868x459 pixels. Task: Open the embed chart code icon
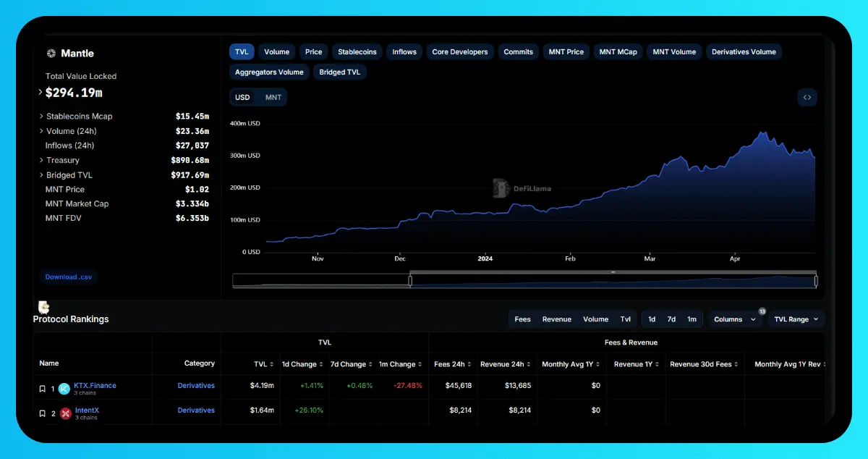pyautogui.click(x=807, y=98)
